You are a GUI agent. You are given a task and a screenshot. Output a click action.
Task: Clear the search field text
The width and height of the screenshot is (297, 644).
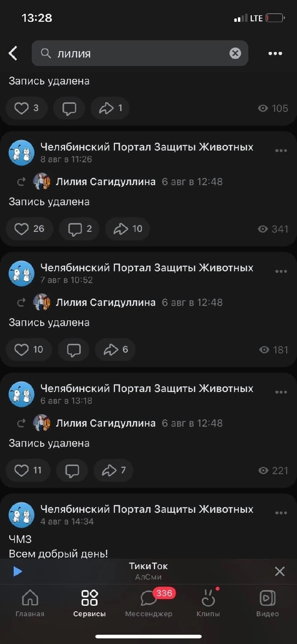235,53
